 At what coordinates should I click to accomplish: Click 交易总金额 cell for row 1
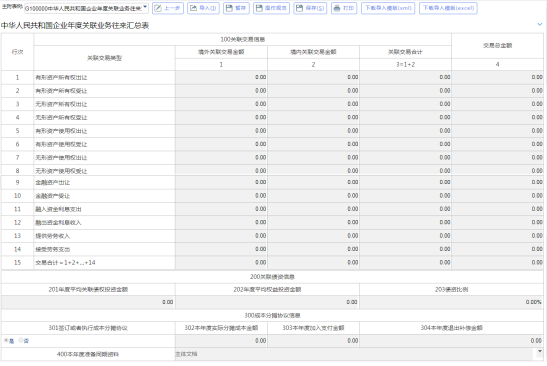(497, 77)
